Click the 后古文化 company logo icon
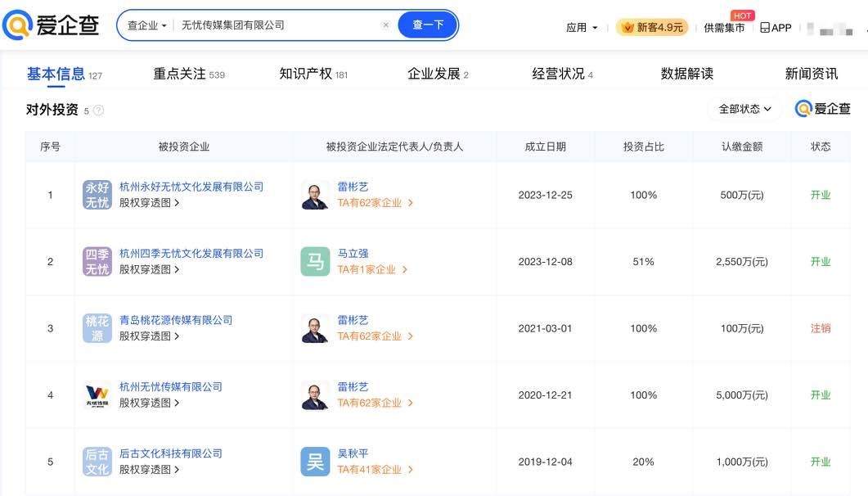Screen dimensions: 868x496 [97, 462]
